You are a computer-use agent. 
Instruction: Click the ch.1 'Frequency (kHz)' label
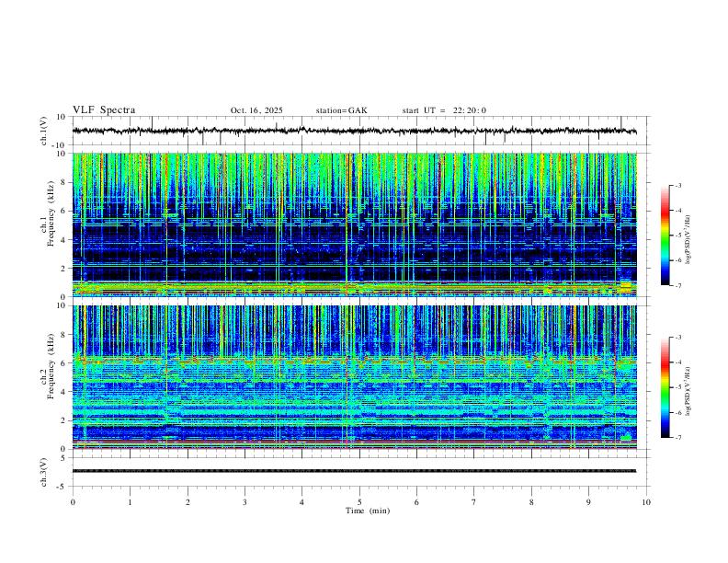coord(51,214)
